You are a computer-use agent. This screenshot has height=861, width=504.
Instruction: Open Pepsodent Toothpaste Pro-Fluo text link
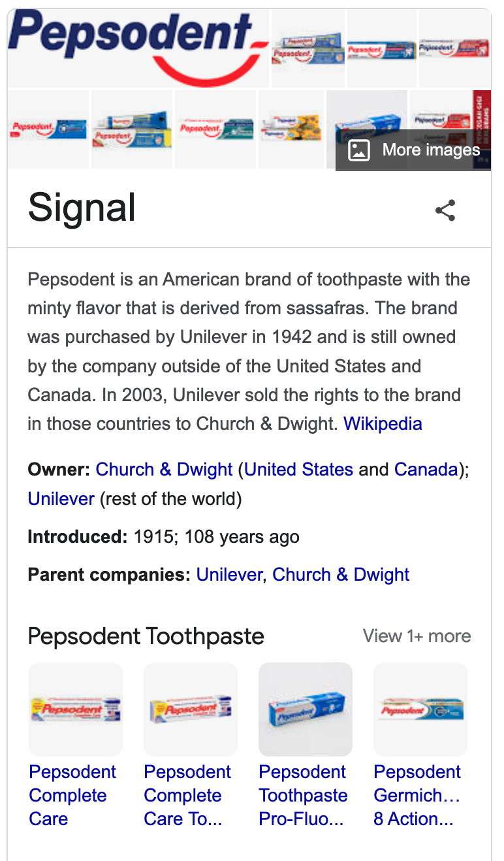click(x=303, y=796)
